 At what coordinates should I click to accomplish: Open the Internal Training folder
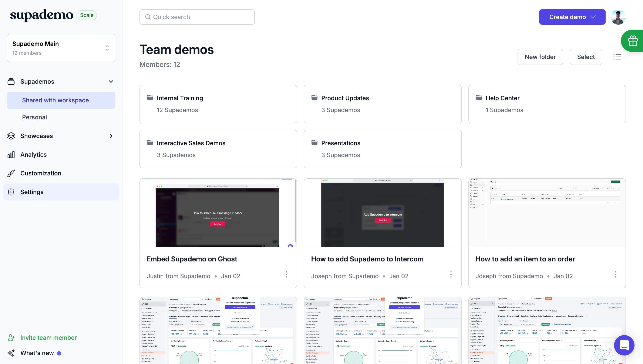tap(218, 104)
